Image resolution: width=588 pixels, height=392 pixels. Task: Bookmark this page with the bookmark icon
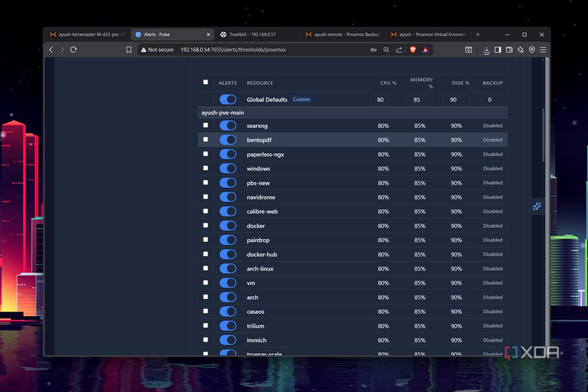click(x=129, y=50)
